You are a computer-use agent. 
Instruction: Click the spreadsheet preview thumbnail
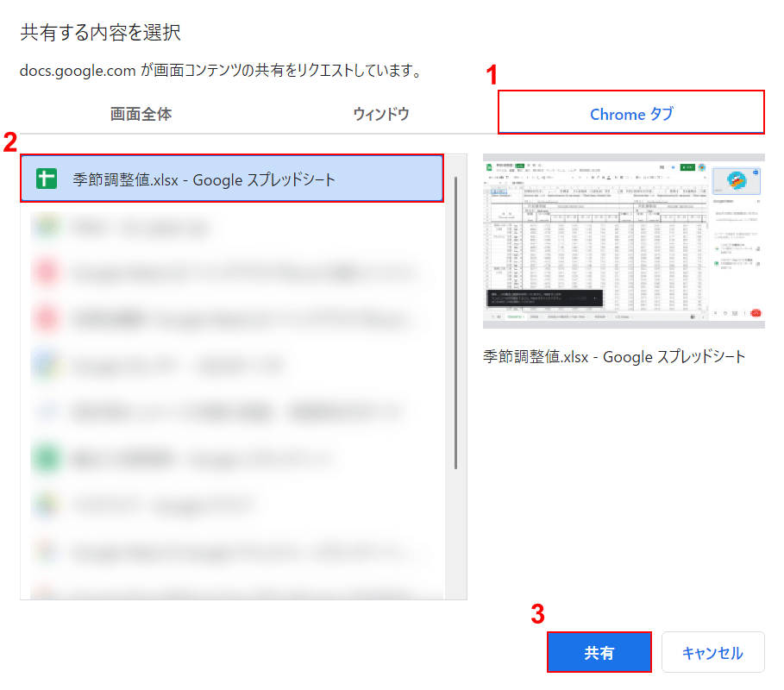click(x=624, y=241)
